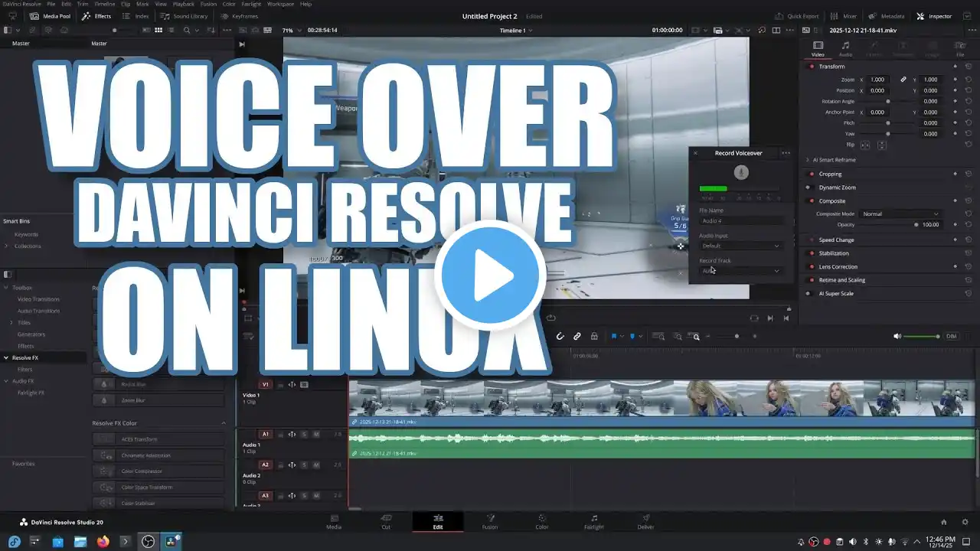Open the Audio Input dropdown in Record Voiceover
980x551 pixels.
coord(740,246)
